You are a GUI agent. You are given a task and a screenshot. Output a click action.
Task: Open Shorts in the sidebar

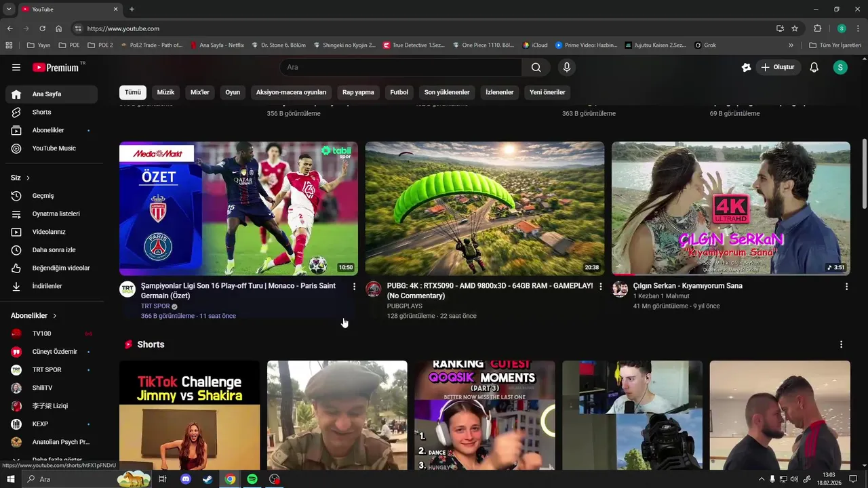click(x=52, y=112)
